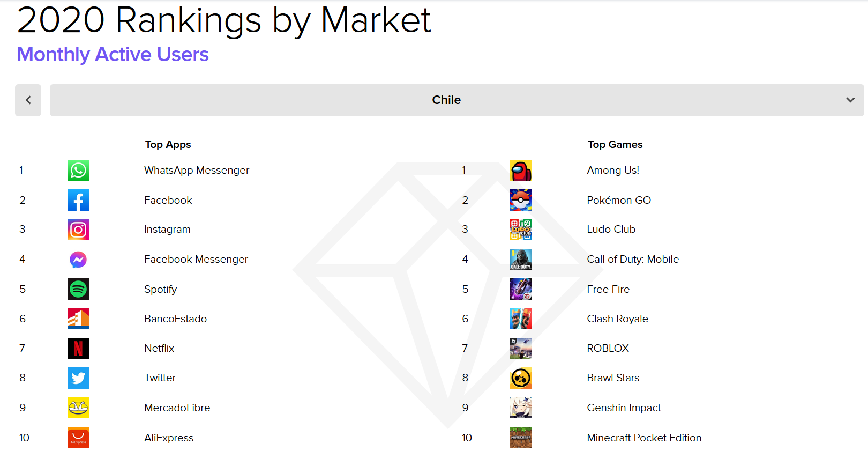868x451 pixels.
Task: Expand the market list using the down chevron
Action: (850, 100)
